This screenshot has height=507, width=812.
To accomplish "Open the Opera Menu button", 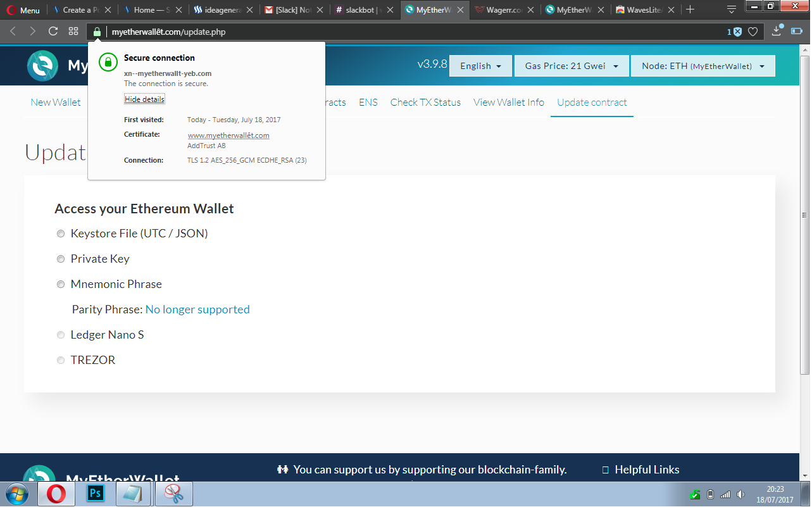I will (x=23, y=10).
